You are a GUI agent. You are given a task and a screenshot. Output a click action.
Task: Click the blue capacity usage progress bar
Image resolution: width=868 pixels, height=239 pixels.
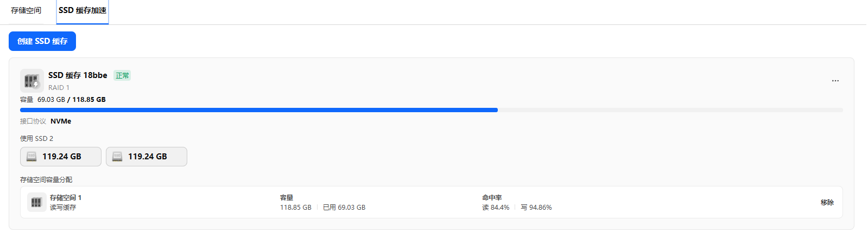(258, 110)
